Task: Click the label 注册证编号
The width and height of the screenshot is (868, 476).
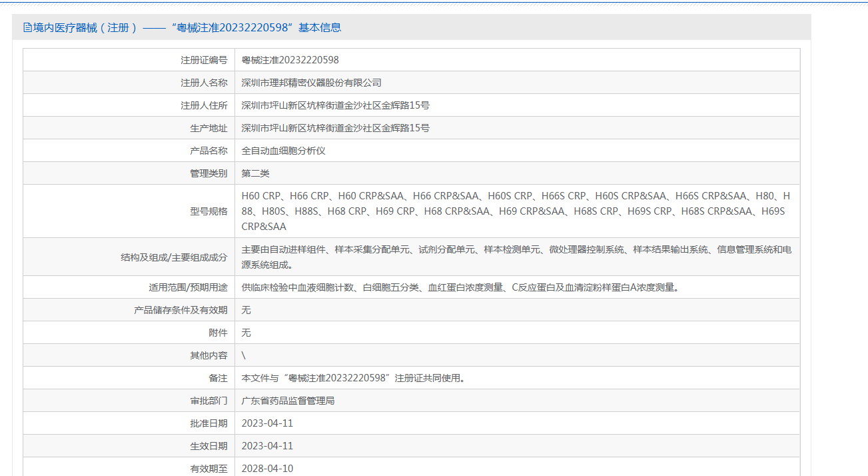Action: click(204, 60)
